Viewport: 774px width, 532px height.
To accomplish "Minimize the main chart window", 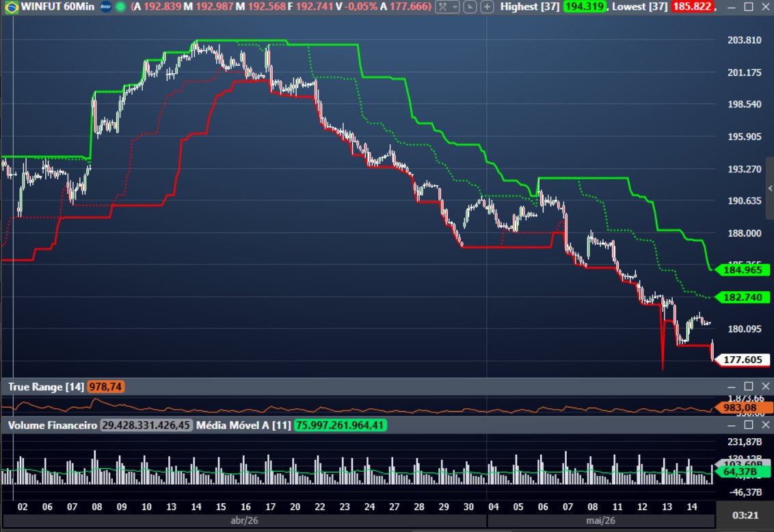I will point(732,7).
